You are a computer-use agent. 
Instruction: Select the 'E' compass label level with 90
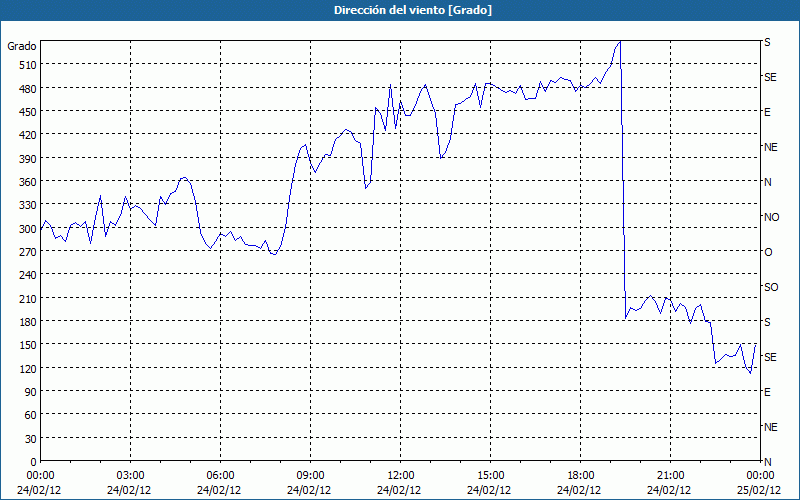767,392
